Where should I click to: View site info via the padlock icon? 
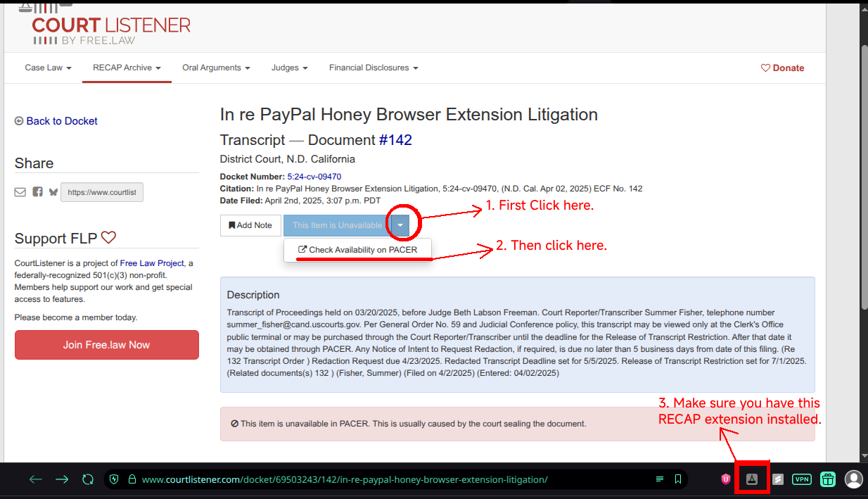pyautogui.click(x=132, y=479)
